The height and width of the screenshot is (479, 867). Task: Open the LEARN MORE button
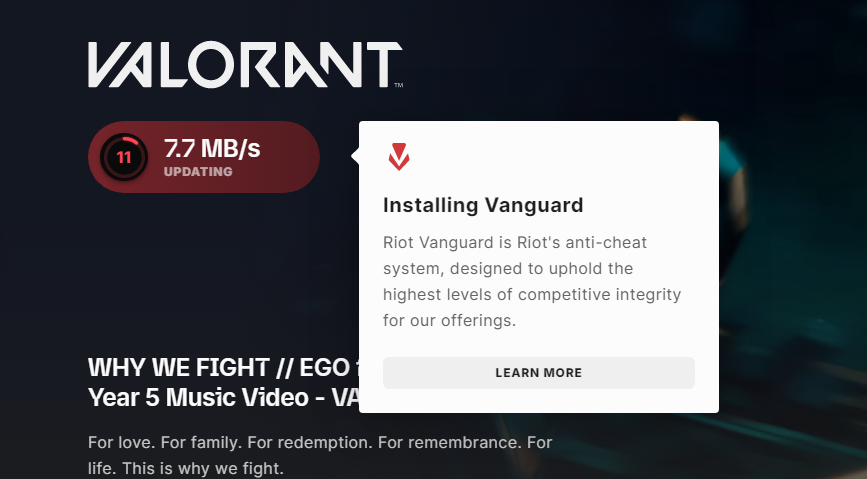[539, 373]
